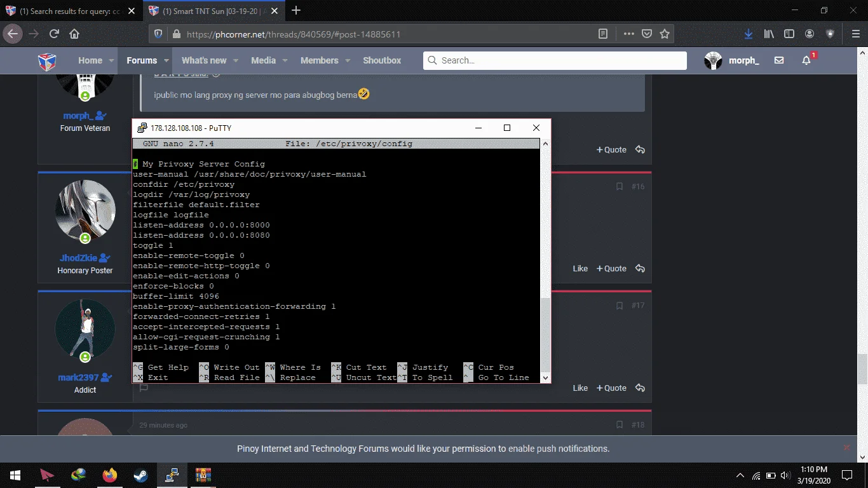Toggle reader view icon in address bar
Screen dimensions: 868x488
point(603,34)
